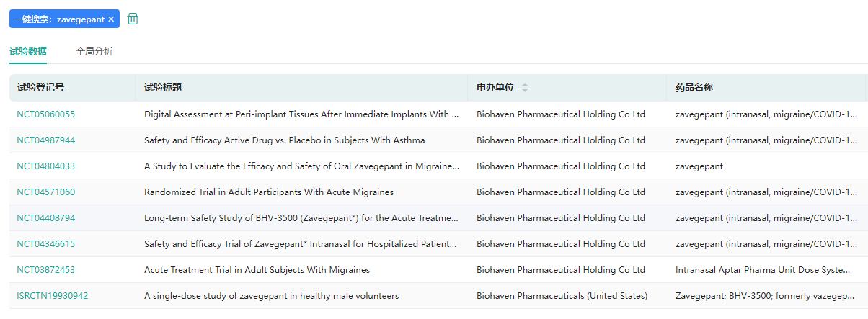Image resolution: width=868 pixels, height=319 pixels.
Task: Click the 一键搜索: zavegepant filter tag
Action: click(x=58, y=19)
